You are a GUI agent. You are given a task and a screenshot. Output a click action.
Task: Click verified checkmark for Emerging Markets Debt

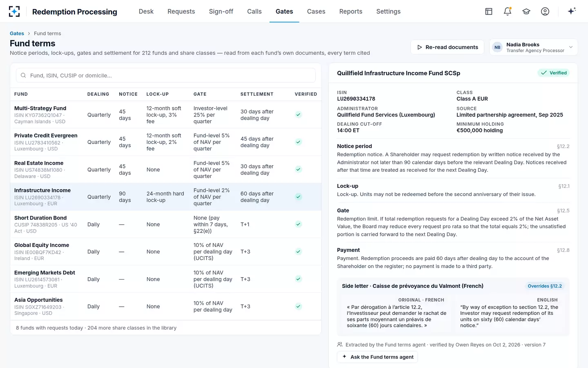(x=298, y=279)
